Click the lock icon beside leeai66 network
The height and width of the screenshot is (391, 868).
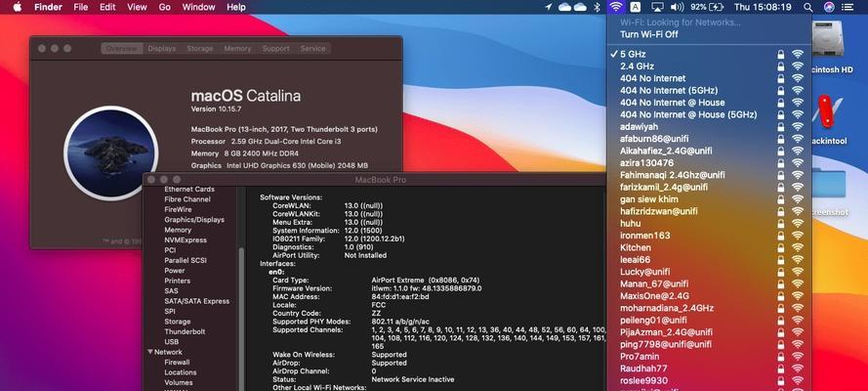780,260
